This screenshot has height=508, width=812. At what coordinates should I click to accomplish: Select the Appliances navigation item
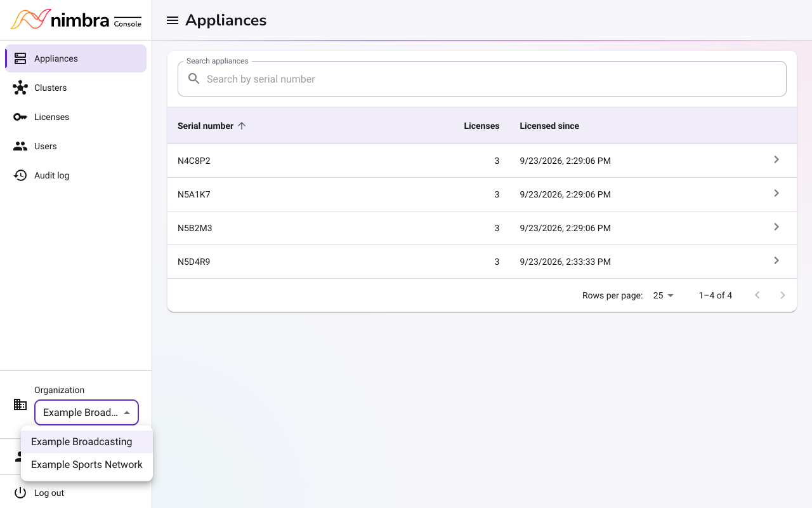point(75,58)
